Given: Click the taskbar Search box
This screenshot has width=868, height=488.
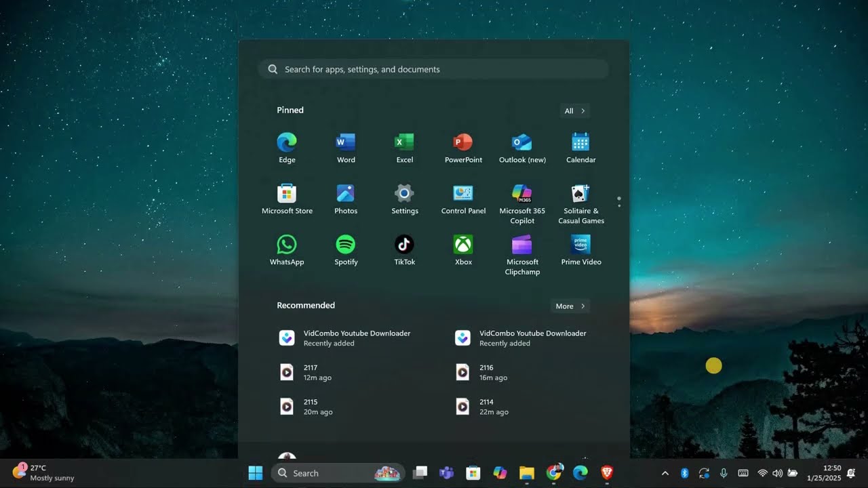Looking at the screenshot, I should [x=338, y=473].
